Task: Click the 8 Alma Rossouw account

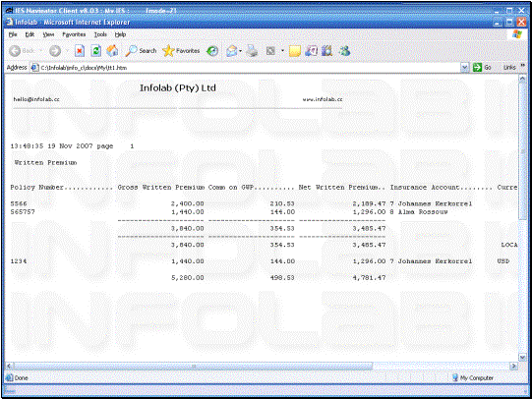Action: click(x=419, y=212)
